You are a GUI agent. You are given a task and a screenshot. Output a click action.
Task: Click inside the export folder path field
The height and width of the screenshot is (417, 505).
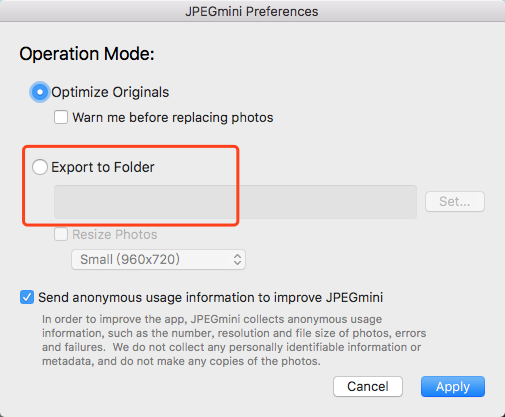click(235, 202)
